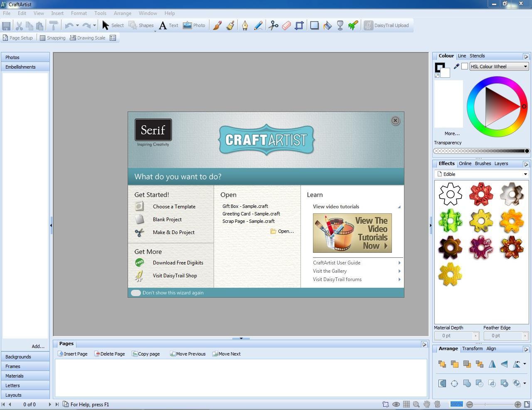Toggle Don't show this wizard again
532x410 pixels.
136,293
